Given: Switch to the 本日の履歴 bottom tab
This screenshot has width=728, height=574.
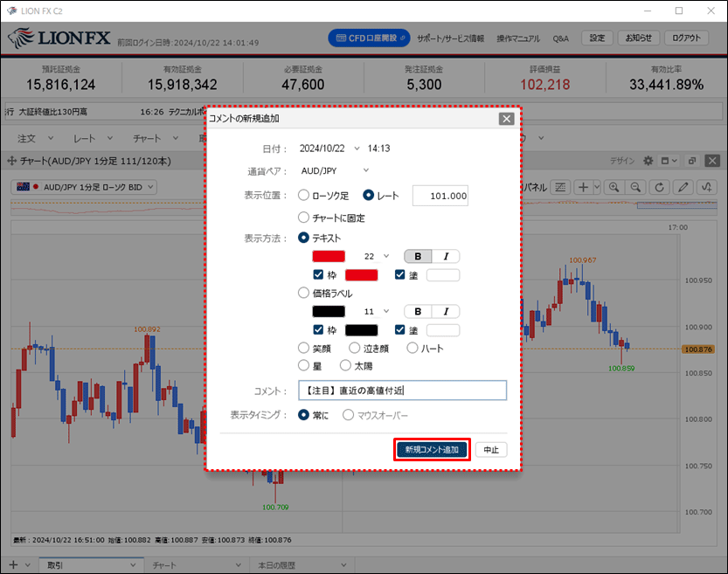Looking at the screenshot, I should pos(302,564).
